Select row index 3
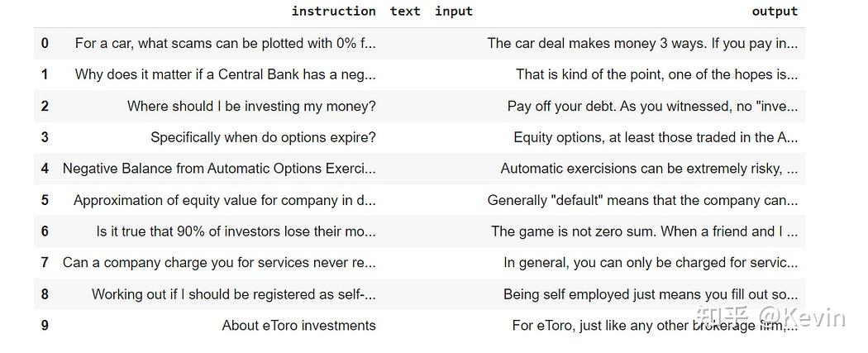Viewport: 868px width, 353px height. coord(45,137)
